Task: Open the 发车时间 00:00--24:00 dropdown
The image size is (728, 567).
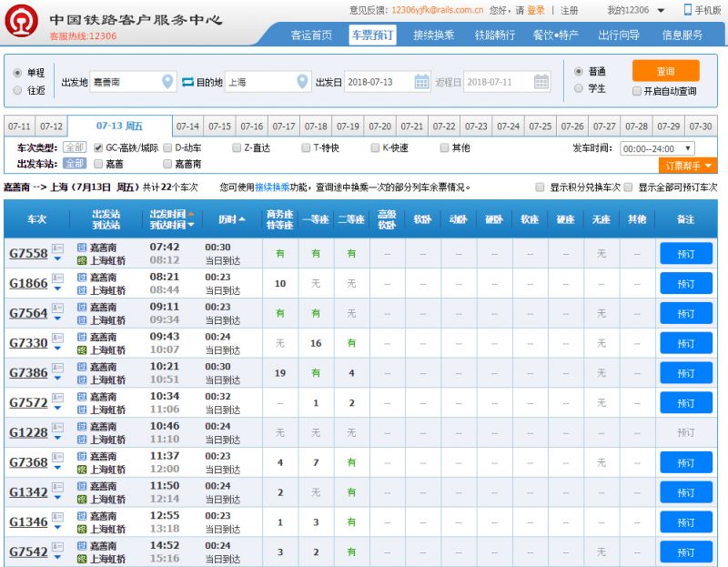Action: pyautogui.click(x=657, y=148)
